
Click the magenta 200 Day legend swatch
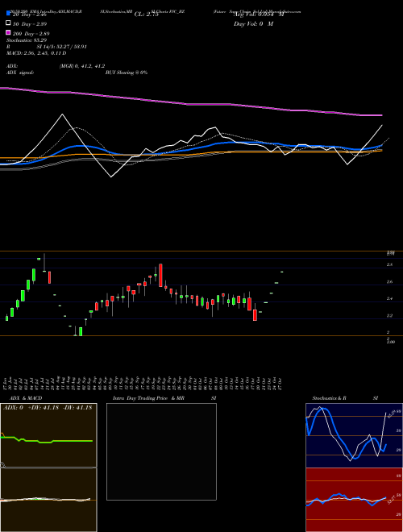(8, 32)
